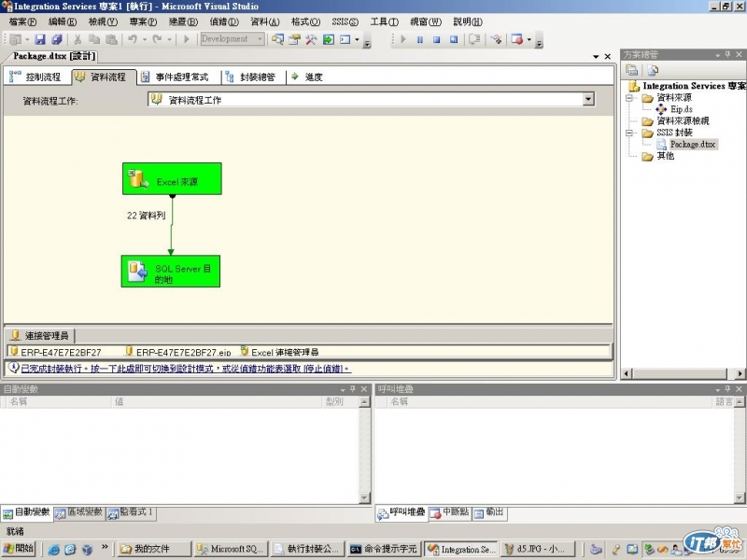This screenshot has width=747, height=560.
Task: Open the 偵錯 menu
Action: point(224,21)
